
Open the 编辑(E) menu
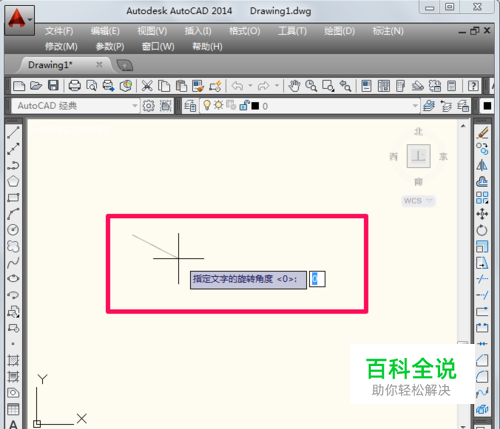click(x=105, y=31)
